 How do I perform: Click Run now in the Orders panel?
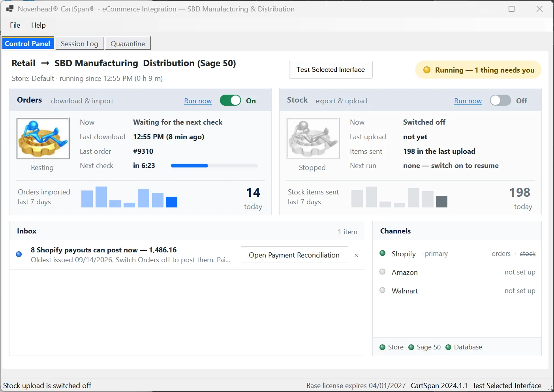coord(198,101)
